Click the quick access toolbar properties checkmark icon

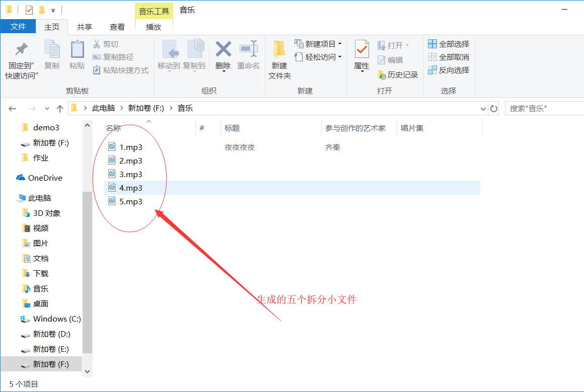click(x=29, y=10)
